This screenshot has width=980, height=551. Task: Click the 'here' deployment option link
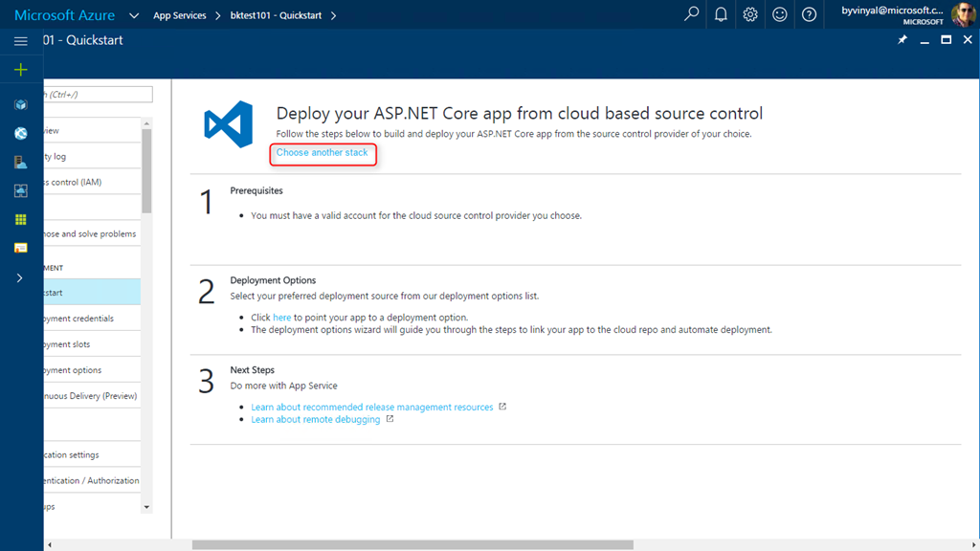click(281, 318)
